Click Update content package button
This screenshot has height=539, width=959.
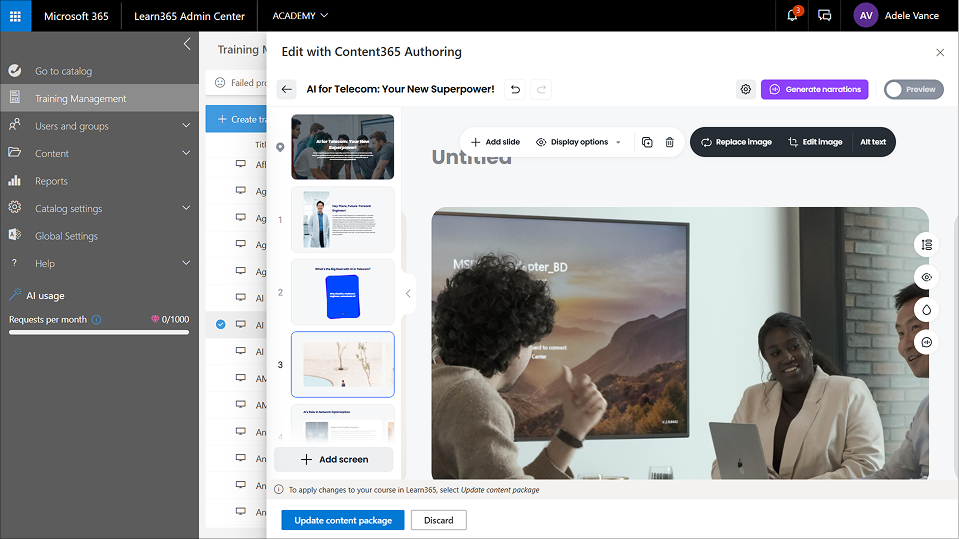tap(343, 520)
